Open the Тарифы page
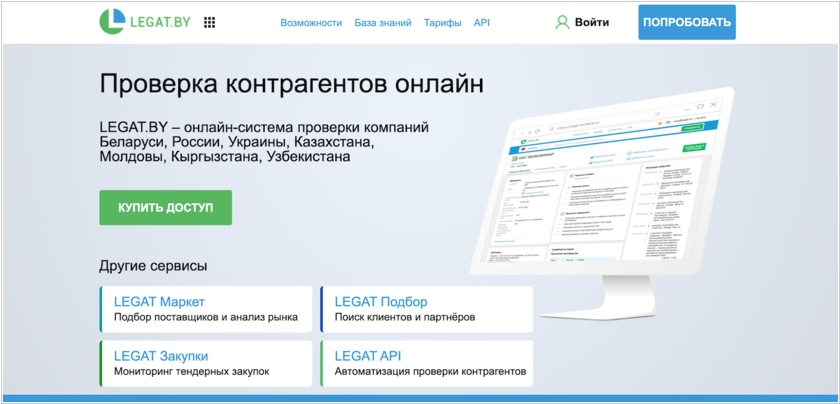The height and width of the screenshot is (404, 840). tap(442, 23)
